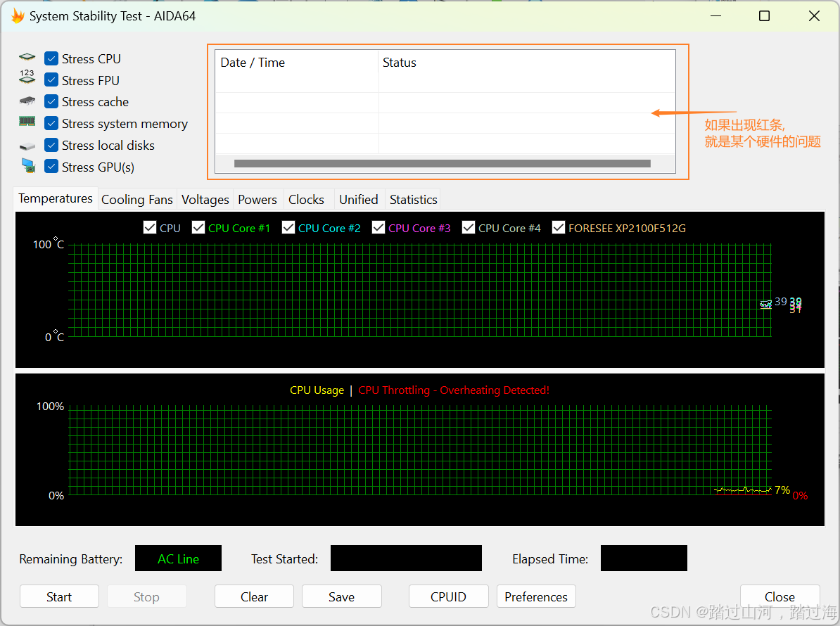840x626 pixels.
Task: Toggle CPU Core #1 temperature checkbox
Action: click(x=198, y=228)
